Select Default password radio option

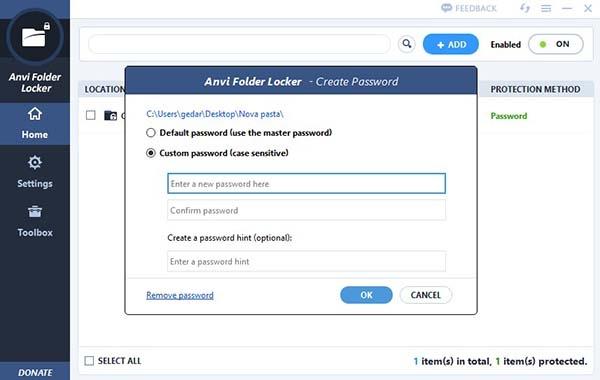(x=151, y=133)
